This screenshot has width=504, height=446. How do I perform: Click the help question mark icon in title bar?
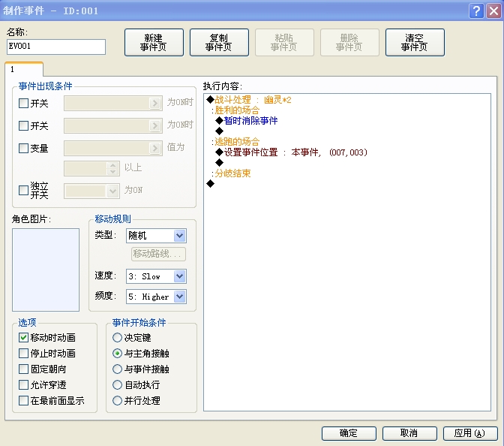coord(476,11)
